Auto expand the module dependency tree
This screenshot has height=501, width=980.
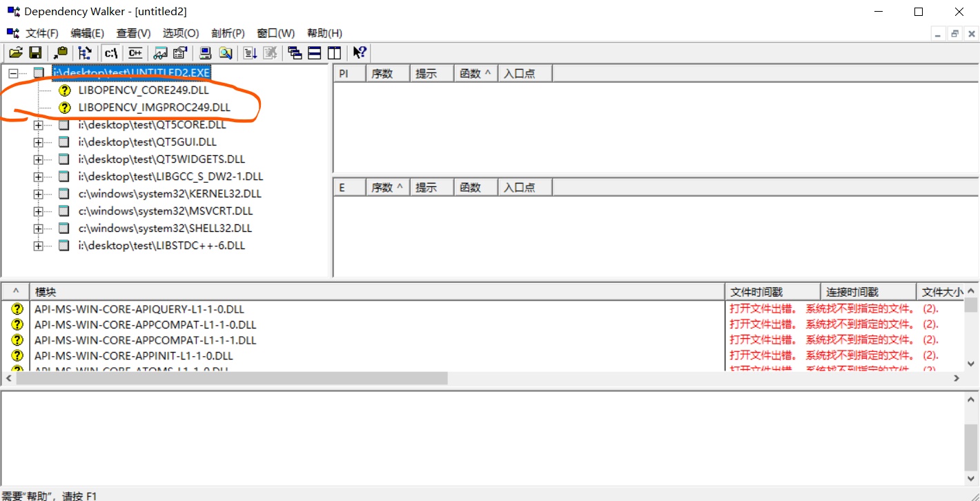tap(85, 52)
